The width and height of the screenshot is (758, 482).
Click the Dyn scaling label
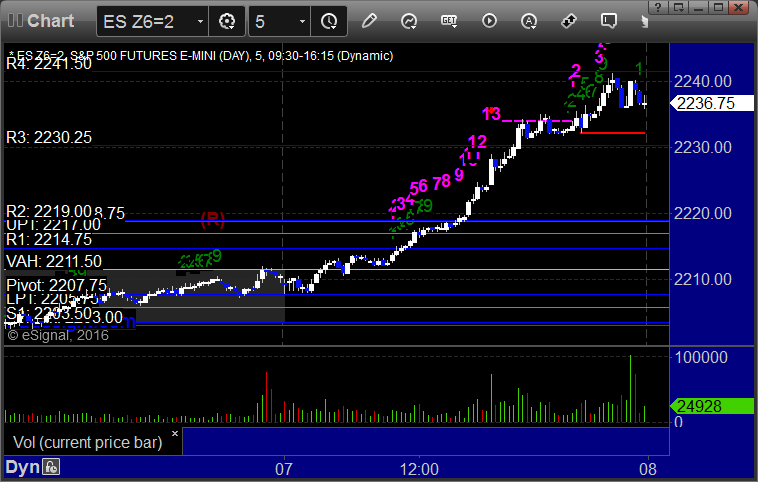pyautogui.click(x=22, y=467)
